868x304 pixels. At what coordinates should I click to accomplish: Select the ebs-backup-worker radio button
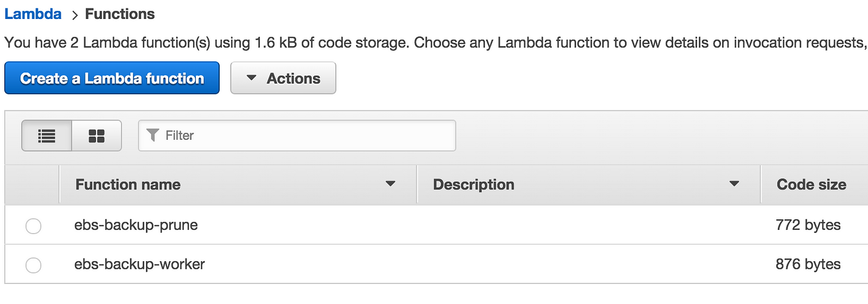(x=34, y=265)
